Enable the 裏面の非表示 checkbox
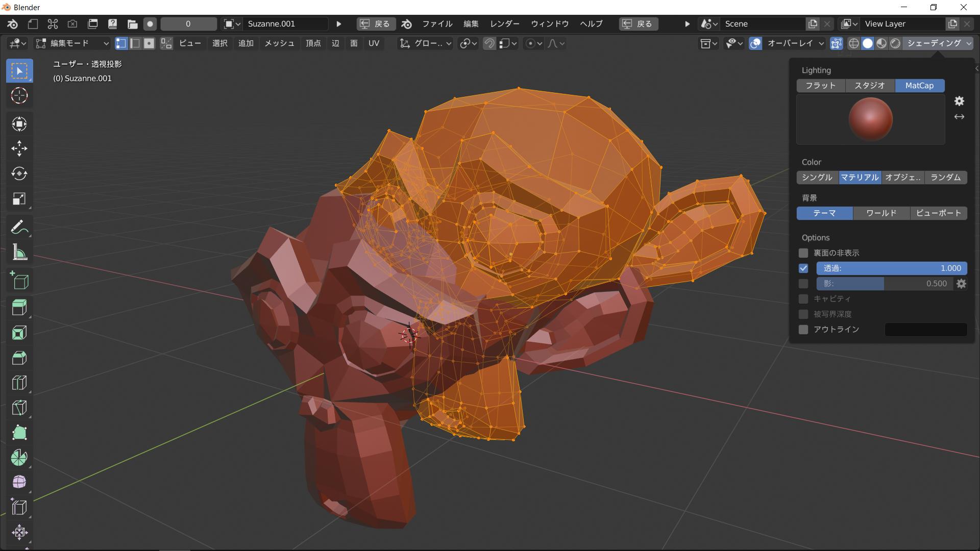Viewport: 980px width, 551px height. (803, 253)
